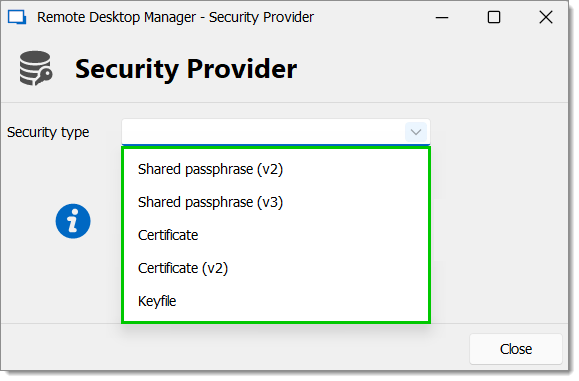Minimize the Security Provider window
579x381 pixels.
click(x=442, y=17)
